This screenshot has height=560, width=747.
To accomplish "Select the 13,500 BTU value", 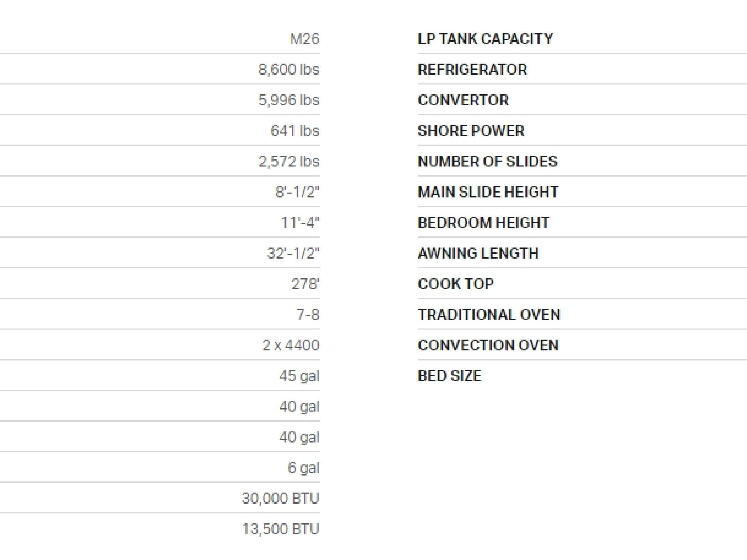I will pyautogui.click(x=281, y=529).
